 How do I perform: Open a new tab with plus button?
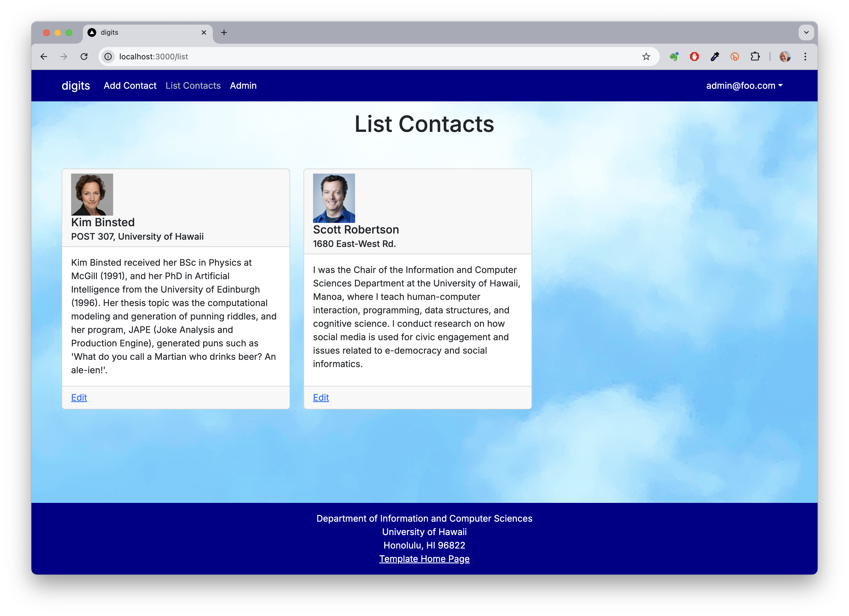point(224,32)
